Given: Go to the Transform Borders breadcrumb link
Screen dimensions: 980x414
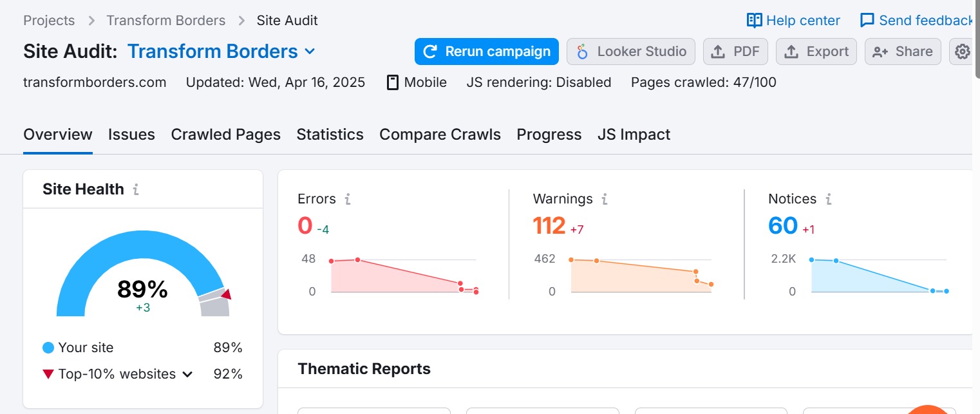Looking at the screenshot, I should click(x=166, y=21).
